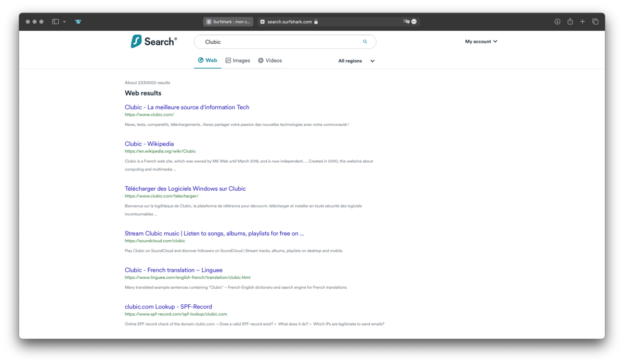Click the en.wikipedia.org/wiki/Clubic URL
Viewport: 624px width, 364px height.
click(160, 151)
